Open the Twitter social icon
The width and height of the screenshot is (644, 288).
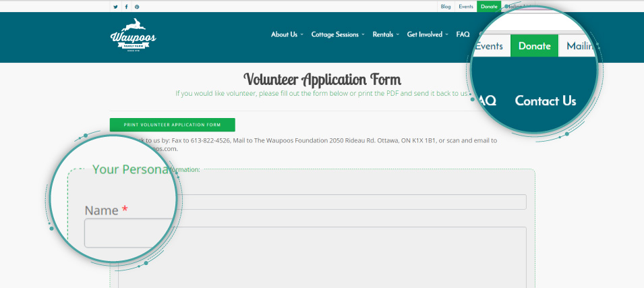point(115,7)
